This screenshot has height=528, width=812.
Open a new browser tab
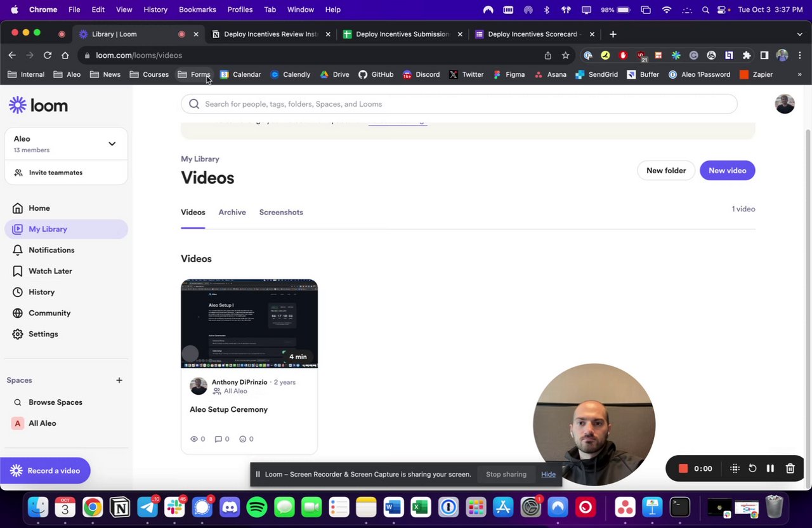coord(613,34)
